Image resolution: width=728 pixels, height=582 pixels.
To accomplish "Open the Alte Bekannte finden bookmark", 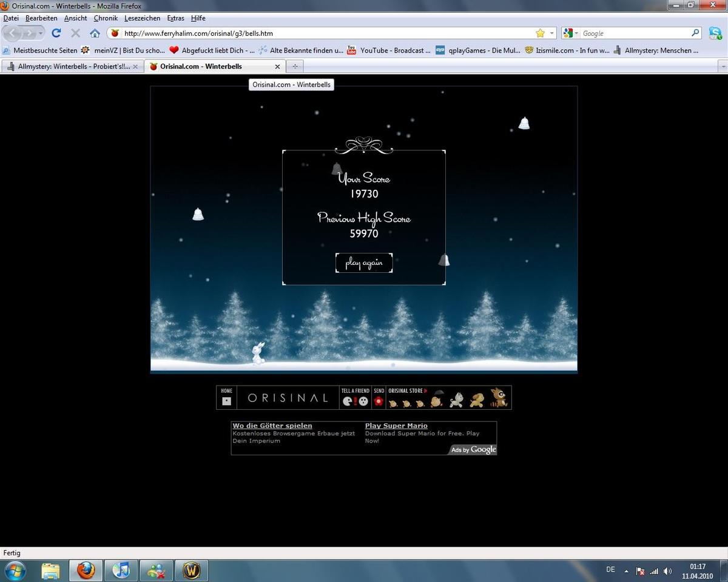I will click(x=300, y=50).
